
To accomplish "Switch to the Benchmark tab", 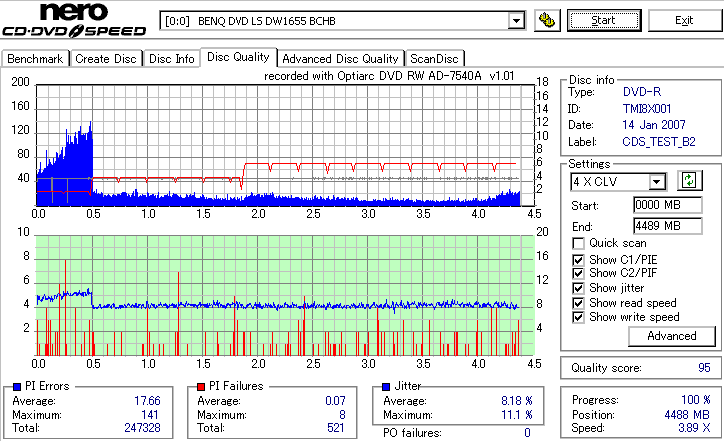I will coord(35,59).
